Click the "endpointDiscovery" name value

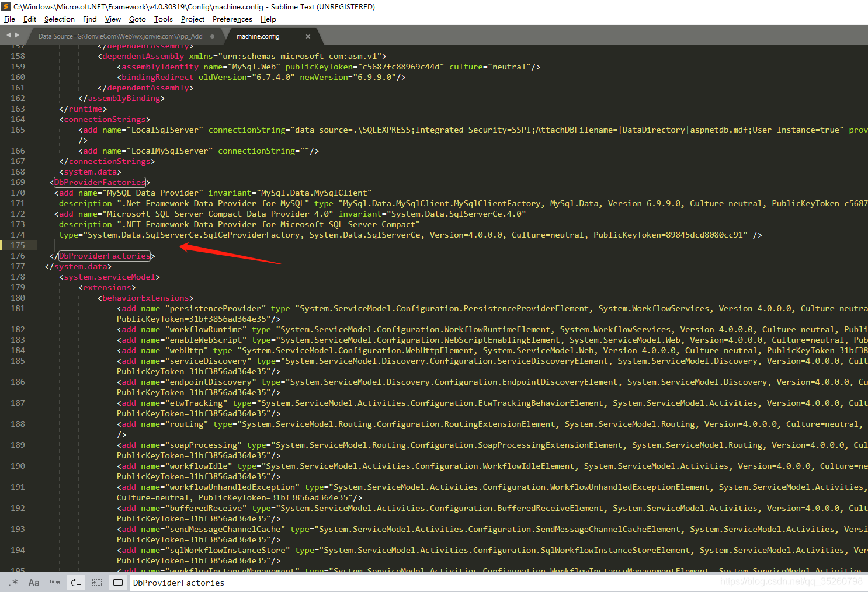point(211,382)
